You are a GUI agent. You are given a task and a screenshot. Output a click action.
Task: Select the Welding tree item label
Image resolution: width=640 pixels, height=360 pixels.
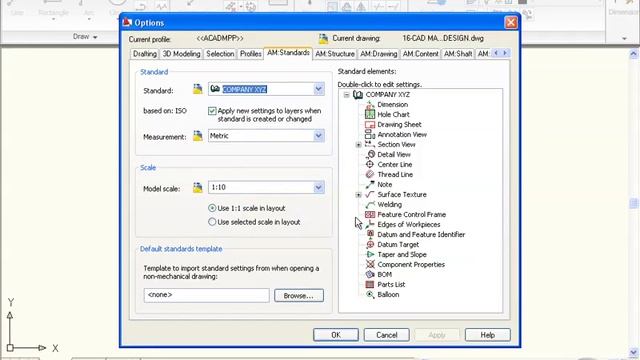coord(389,204)
